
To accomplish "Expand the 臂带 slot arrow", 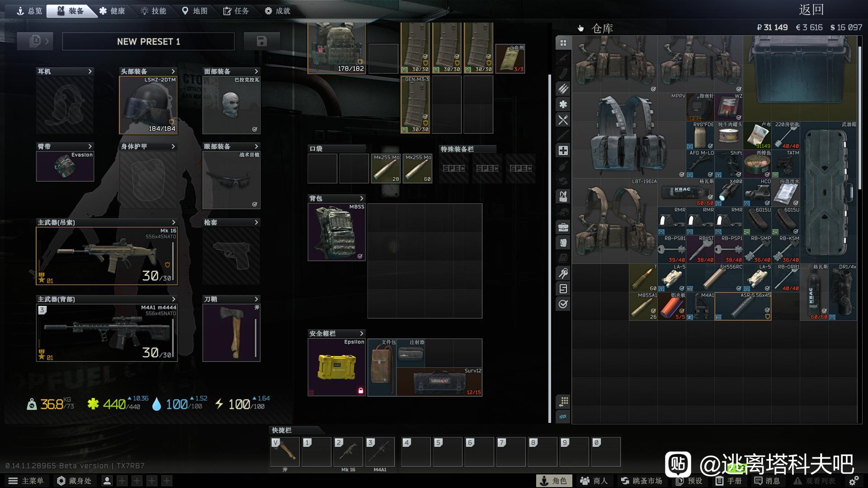I will click(x=90, y=146).
